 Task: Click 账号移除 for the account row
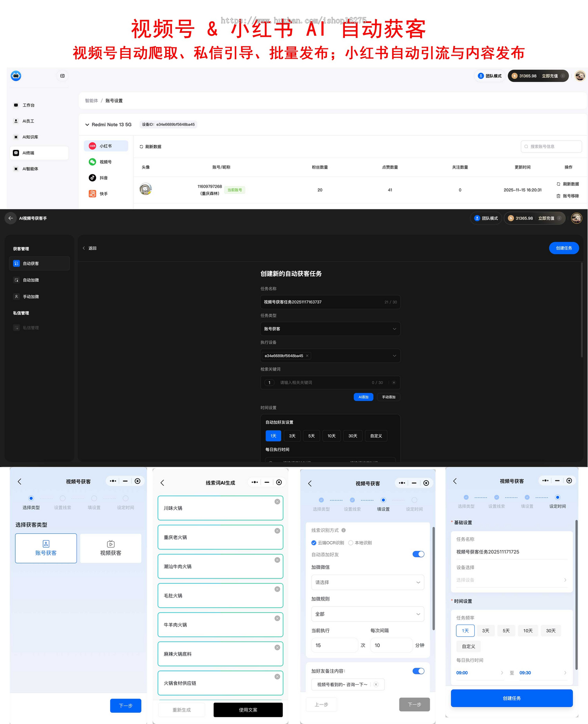(568, 196)
